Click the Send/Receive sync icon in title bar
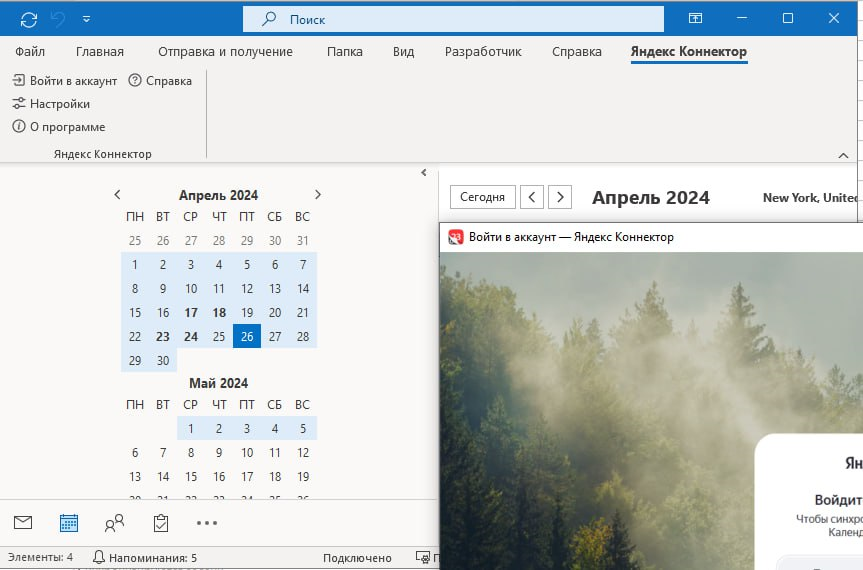This screenshot has width=863, height=570. point(29,19)
